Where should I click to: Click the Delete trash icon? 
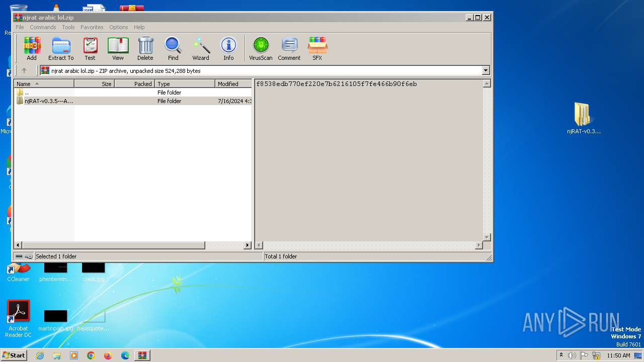tap(145, 49)
